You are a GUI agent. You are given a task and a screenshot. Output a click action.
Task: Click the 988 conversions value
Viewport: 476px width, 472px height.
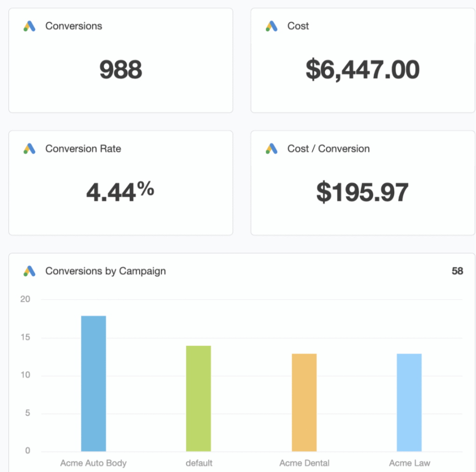(120, 70)
